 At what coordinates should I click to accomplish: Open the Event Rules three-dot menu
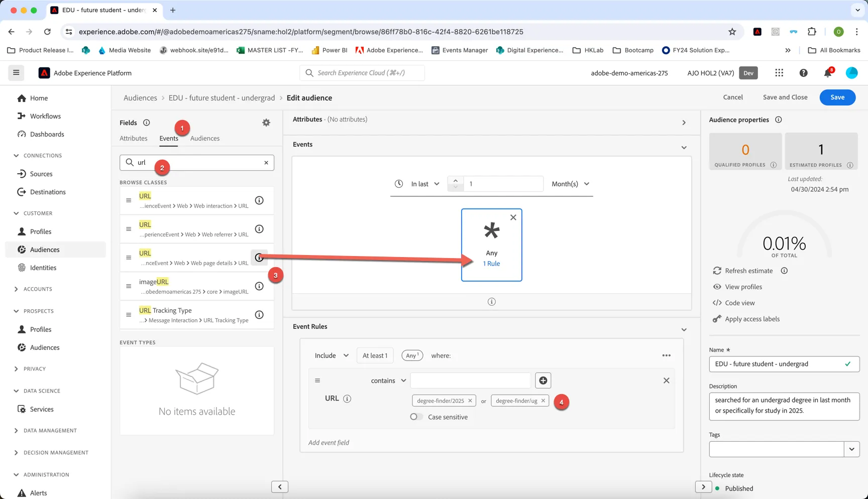[x=666, y=355]
